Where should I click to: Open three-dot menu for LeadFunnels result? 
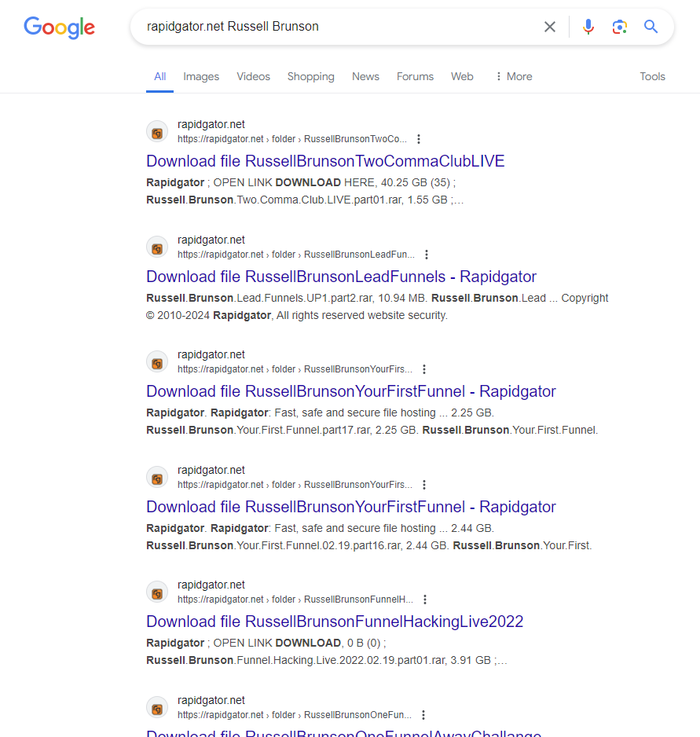(x=427, y=255)
